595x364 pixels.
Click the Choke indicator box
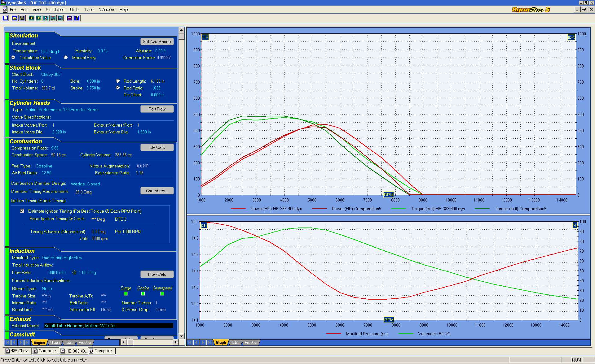pos(143,294)
